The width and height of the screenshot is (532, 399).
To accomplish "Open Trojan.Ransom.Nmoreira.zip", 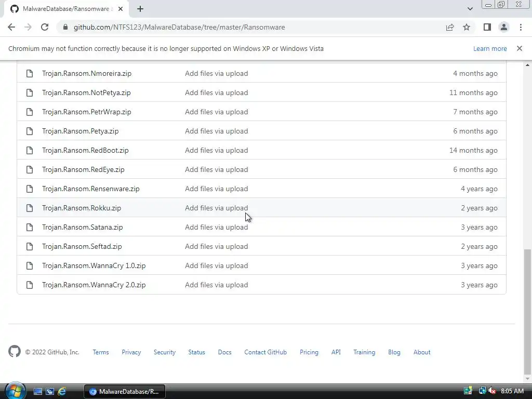I will (87, 73).
